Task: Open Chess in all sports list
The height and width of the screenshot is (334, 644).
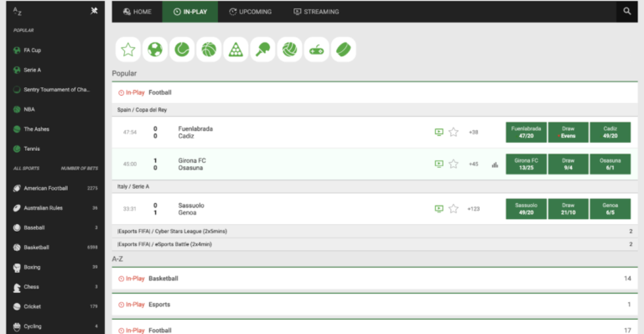Action: click(55, 287)
